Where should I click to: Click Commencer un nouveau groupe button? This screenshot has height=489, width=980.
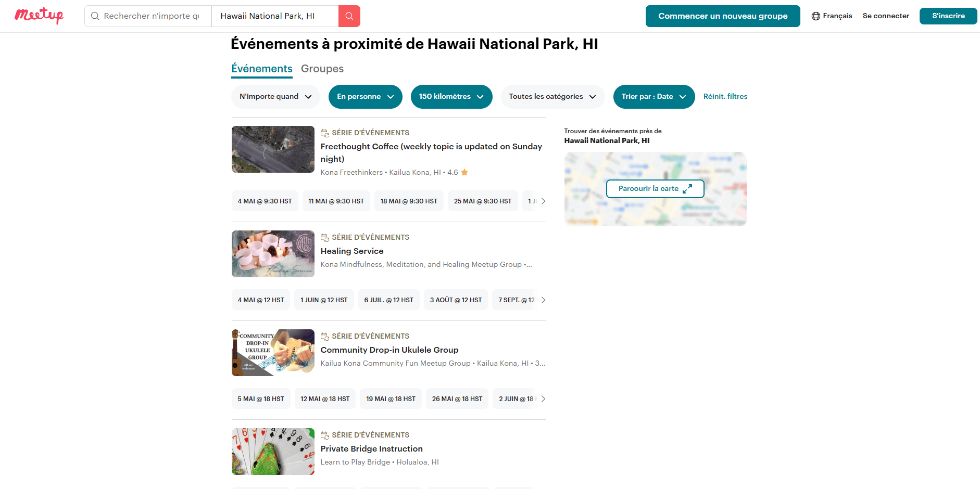tap(723, 16)
